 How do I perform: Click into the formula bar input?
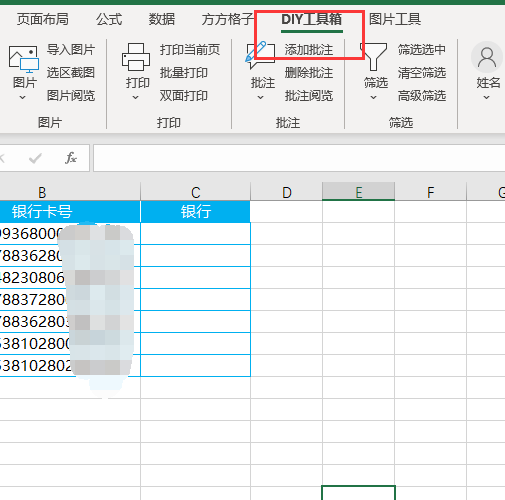[x=299, y=158]
